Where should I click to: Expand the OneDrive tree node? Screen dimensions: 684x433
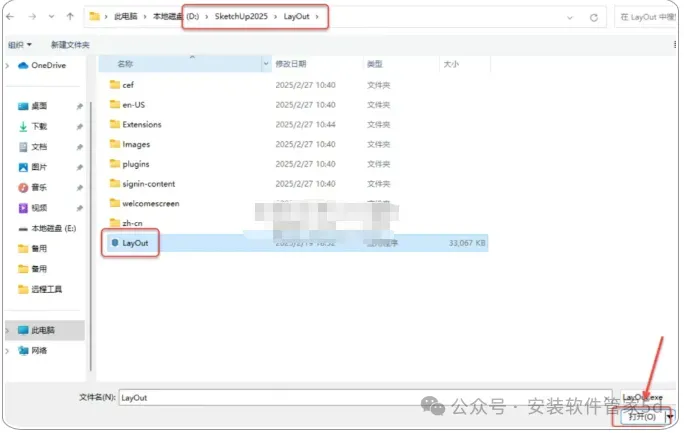7,65
